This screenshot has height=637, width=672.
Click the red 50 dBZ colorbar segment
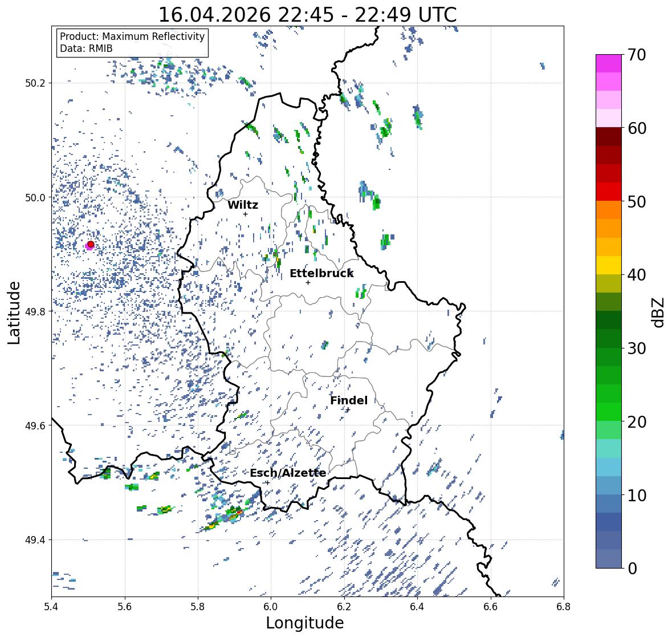click(609, 192)
